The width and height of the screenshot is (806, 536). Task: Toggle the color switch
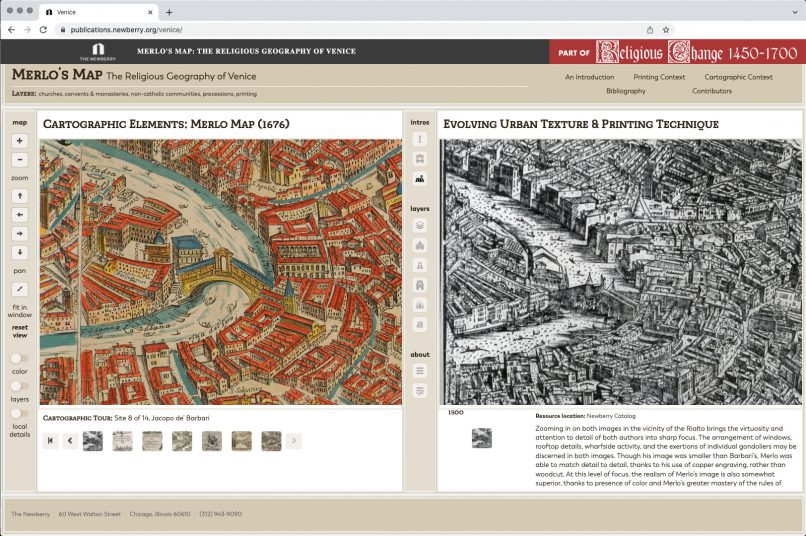pyautogui.click(x=18, y=358)
